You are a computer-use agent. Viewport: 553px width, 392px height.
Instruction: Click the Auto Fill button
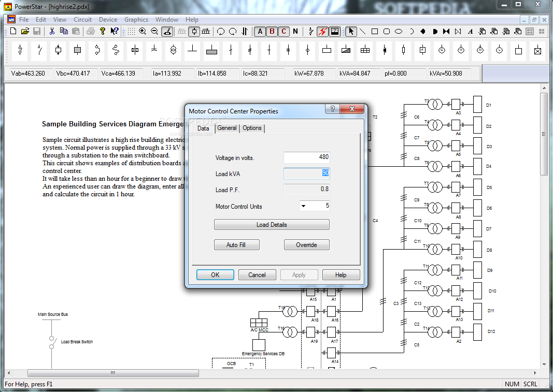click(237, 244)
